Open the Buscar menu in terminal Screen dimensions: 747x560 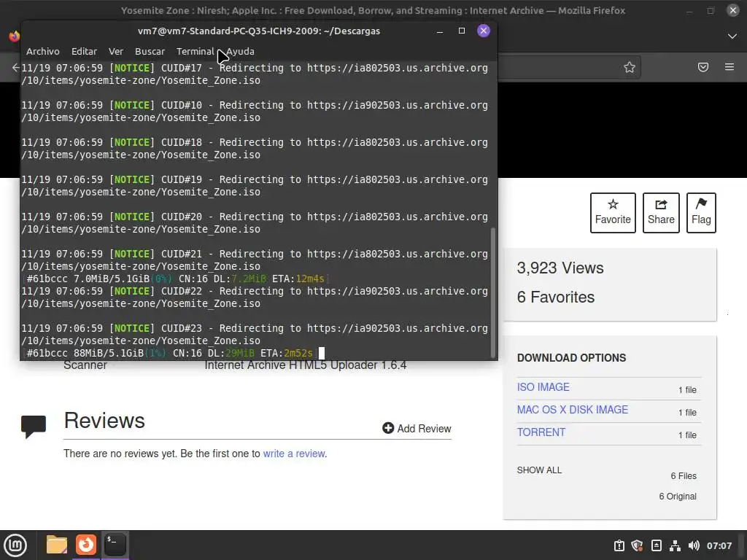tap(150, 52)
